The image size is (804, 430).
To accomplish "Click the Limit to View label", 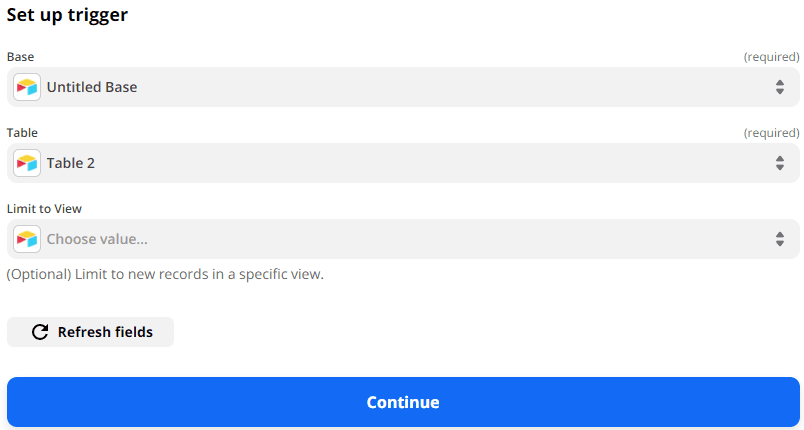I will pyautogui.click(x=44, y=209).
